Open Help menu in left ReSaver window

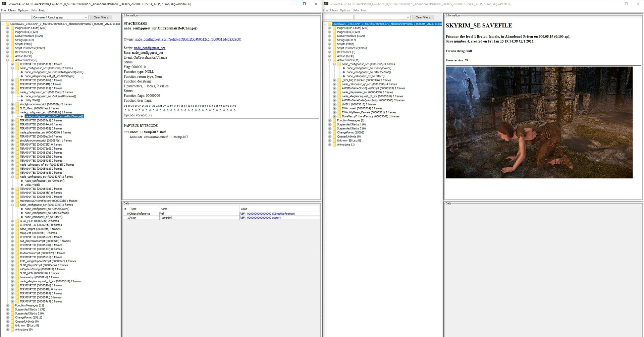pos(42,10)
